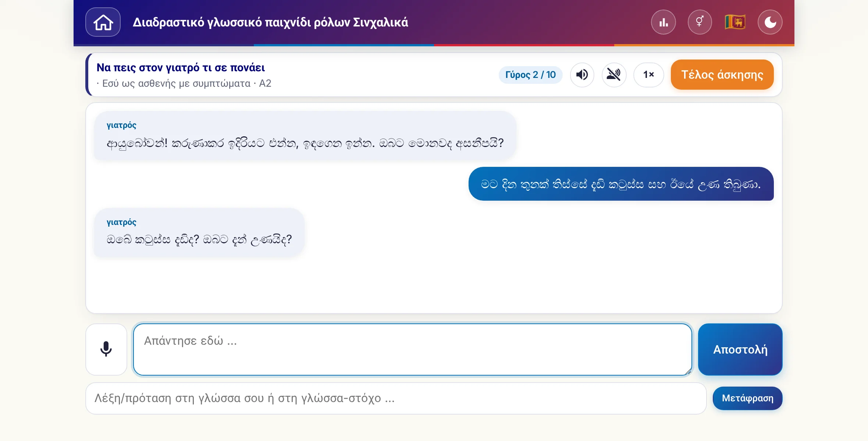Start voice input with microphone icon
868x441 pixels.
pos(106,349)
